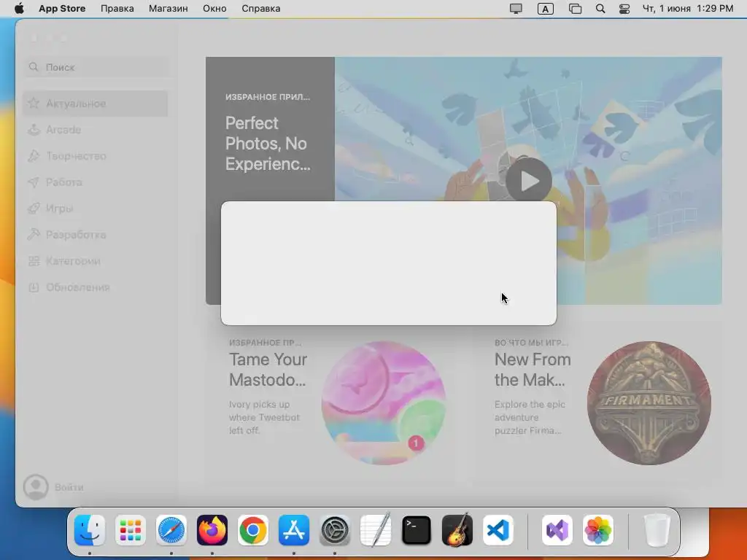The width and height of the screenshot is (747, 560).
Task: Click the Актуальное star icon
Action: pos(34,103)
